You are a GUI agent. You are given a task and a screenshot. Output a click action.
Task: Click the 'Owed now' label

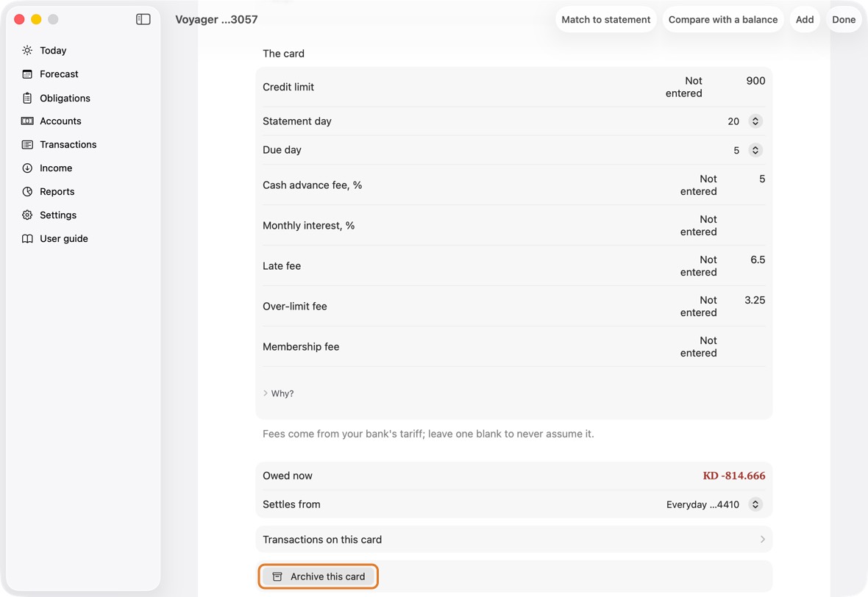pyautogui.click(x=288, y=476)
